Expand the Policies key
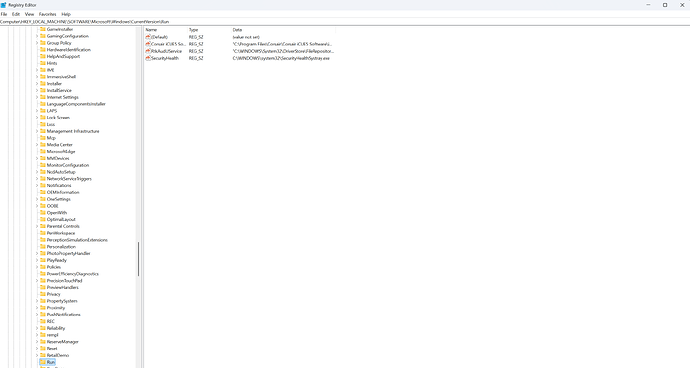The height and width of the screenshot is (368, 690). (37, 267)
